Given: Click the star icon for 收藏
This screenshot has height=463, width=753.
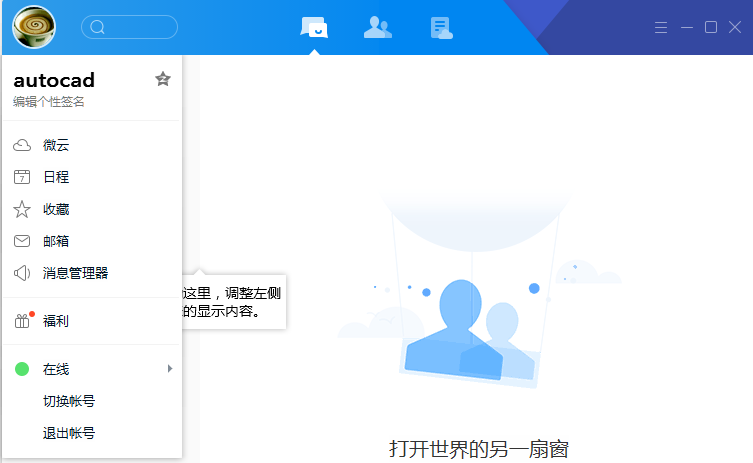Looking at the screenshot, I should pos(22,209).
